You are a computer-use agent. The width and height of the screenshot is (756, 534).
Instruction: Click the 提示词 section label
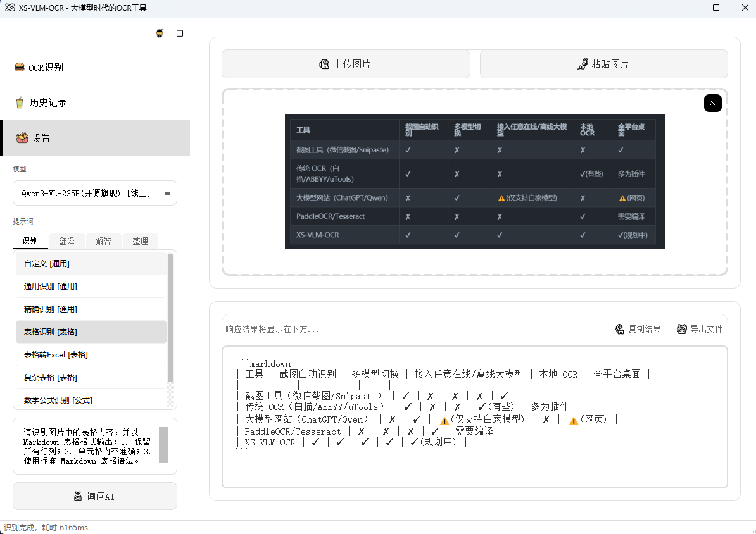(x=23, y=221)
